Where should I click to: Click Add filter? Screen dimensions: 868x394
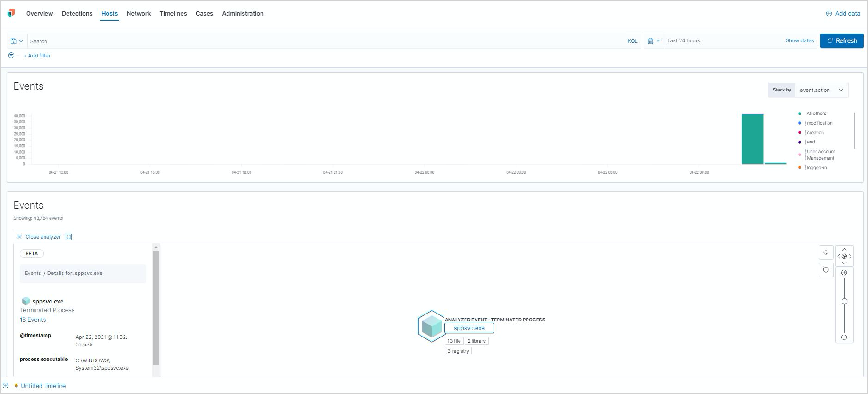pos(37,56)
